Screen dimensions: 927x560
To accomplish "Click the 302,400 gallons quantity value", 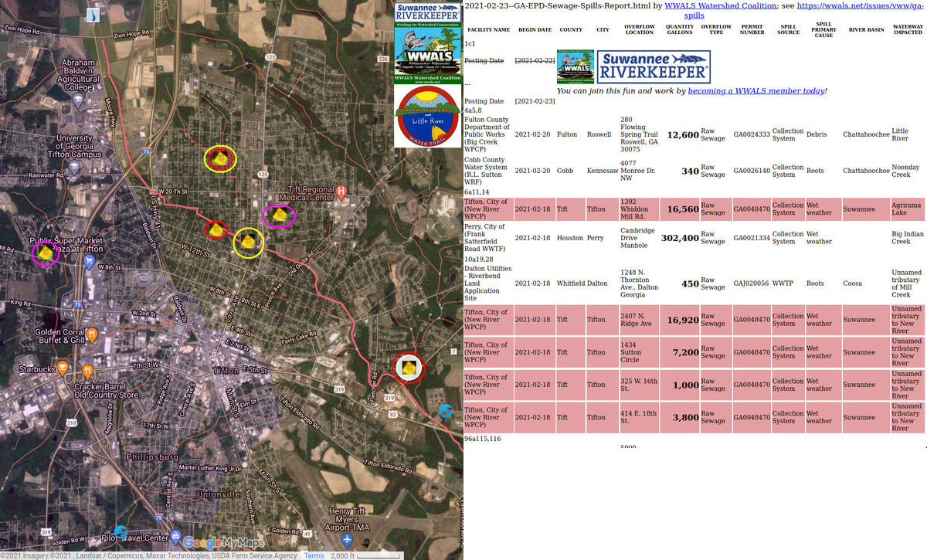I will [x=681, y=238].
